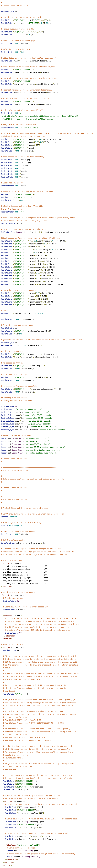
Task: Click the '<IfModule mod_php5.c>' opening tag
Action: 11,563
